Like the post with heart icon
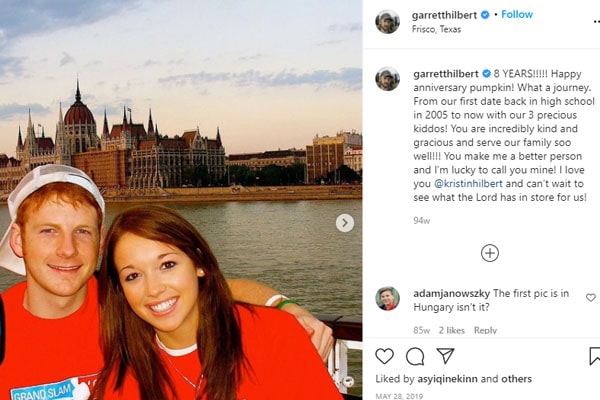 point(384,356)
